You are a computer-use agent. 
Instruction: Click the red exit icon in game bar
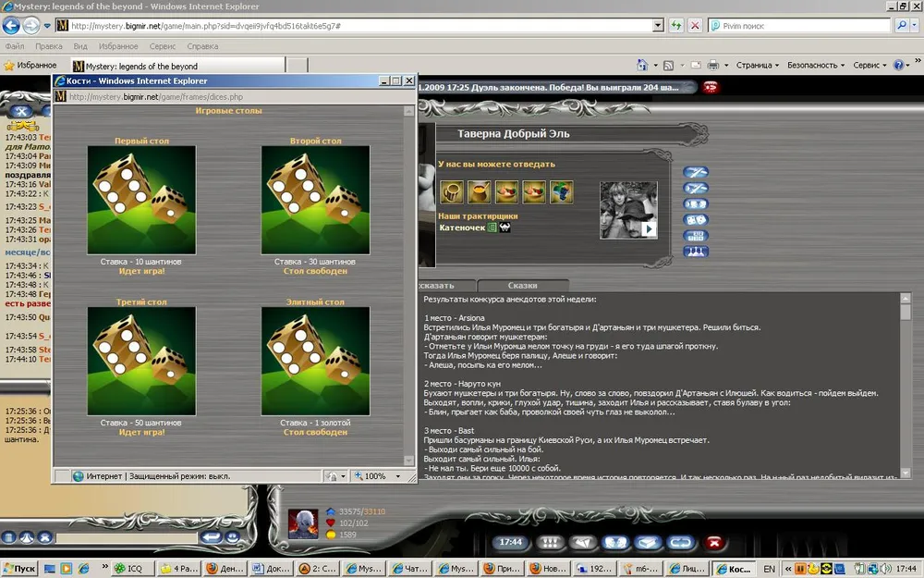pyautogui.click(x=713, y=542)
